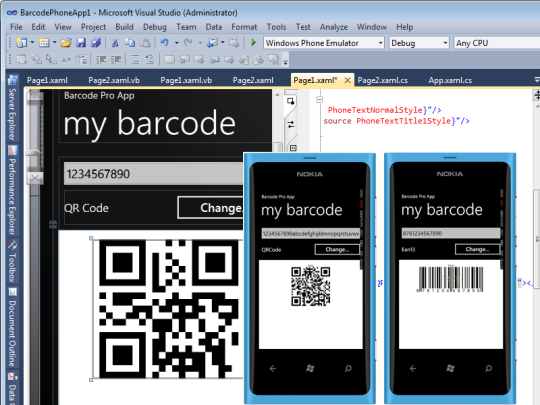Open the Any CPU platform dropdown
This screenshot has height=405, width=540.
click(x=497, y=43)
